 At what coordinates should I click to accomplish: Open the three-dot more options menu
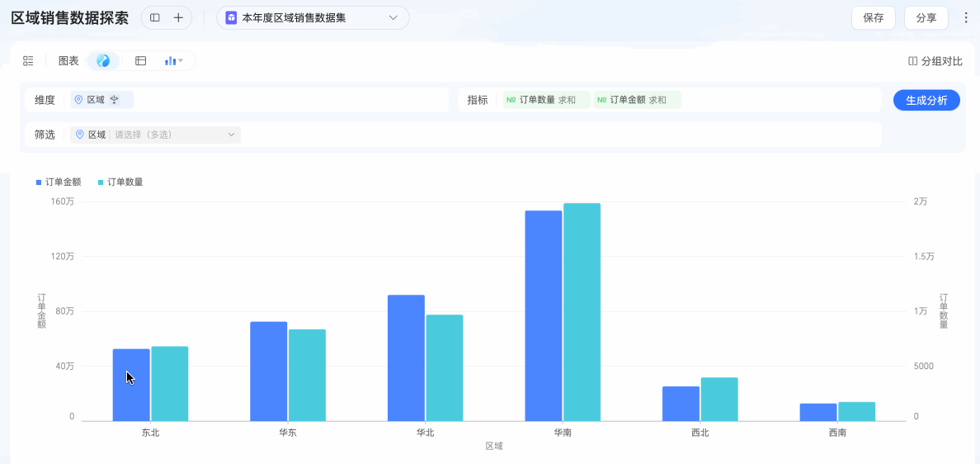coord(966,18)
